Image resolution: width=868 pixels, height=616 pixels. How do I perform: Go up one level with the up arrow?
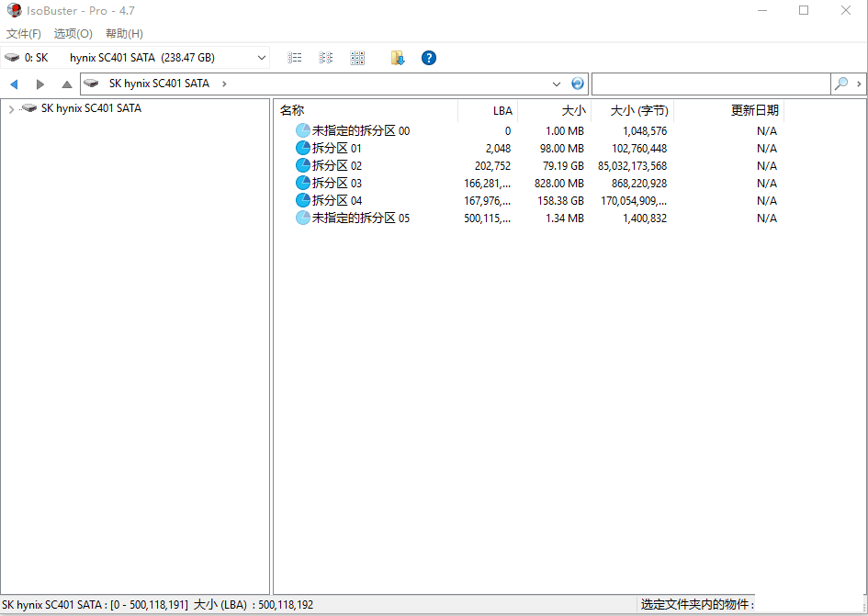67,84
